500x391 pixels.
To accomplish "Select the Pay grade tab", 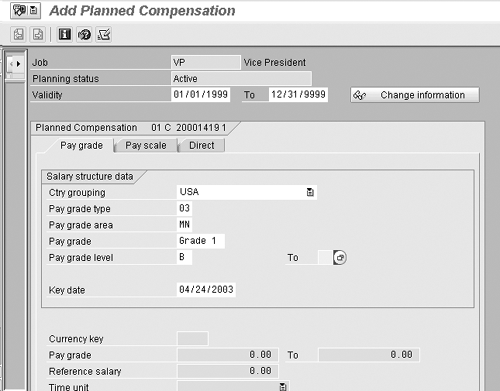I will pos(81,146).
